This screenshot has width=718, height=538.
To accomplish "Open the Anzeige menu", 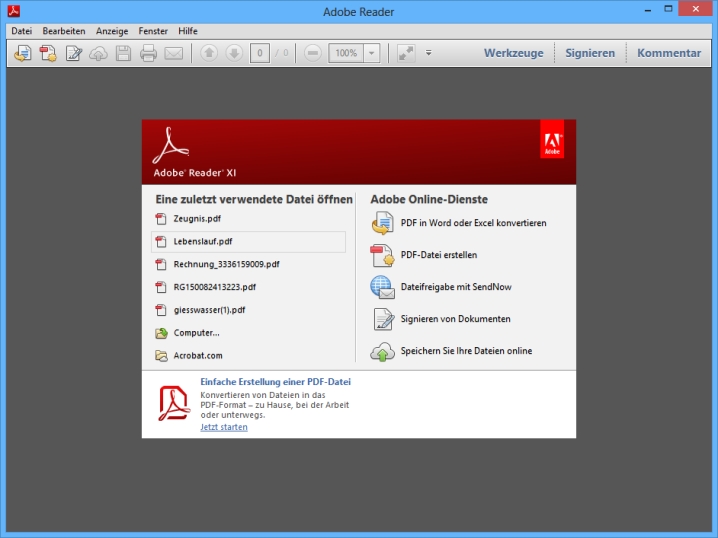I will click(x=111, y=31).
